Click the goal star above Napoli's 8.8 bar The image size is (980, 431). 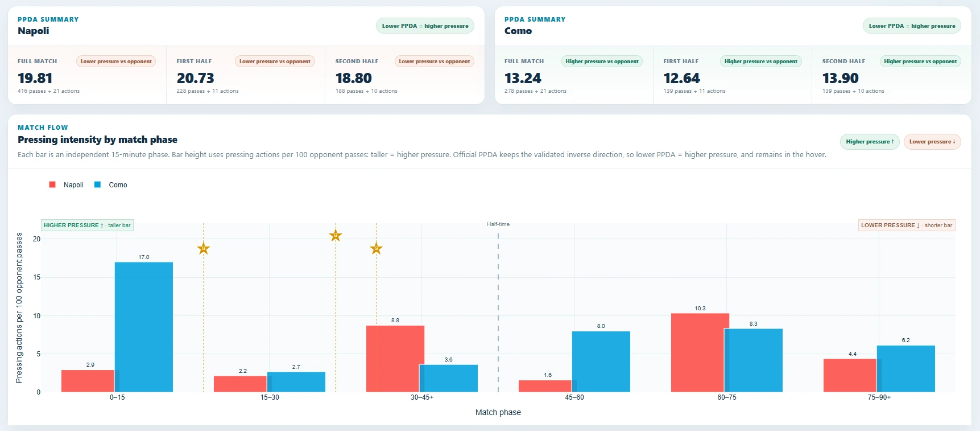[376, 248]
